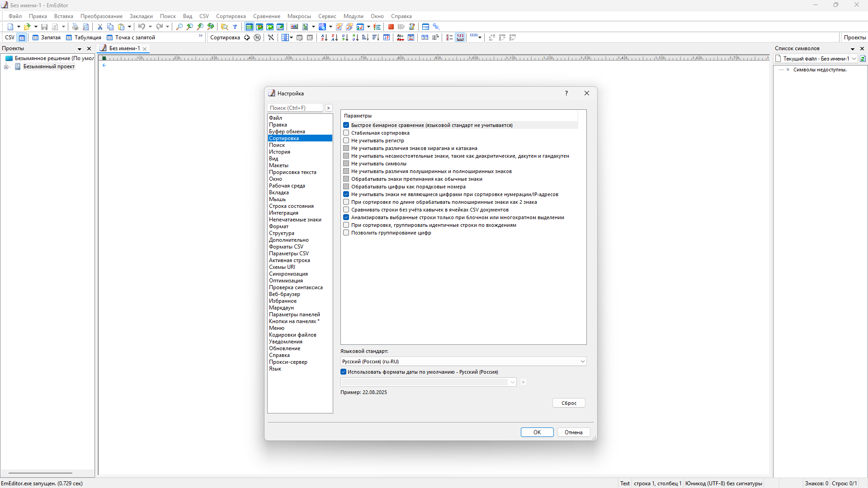Expand CSV toolbar overflow chevron
This screenshot has height=488, width=868.
pyautogui.click(x=201, y=36)
